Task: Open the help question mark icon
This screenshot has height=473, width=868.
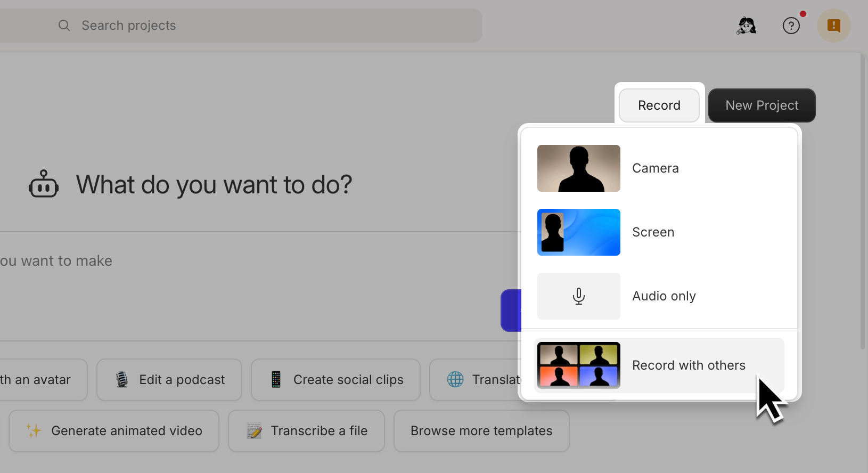Action: 791,26
